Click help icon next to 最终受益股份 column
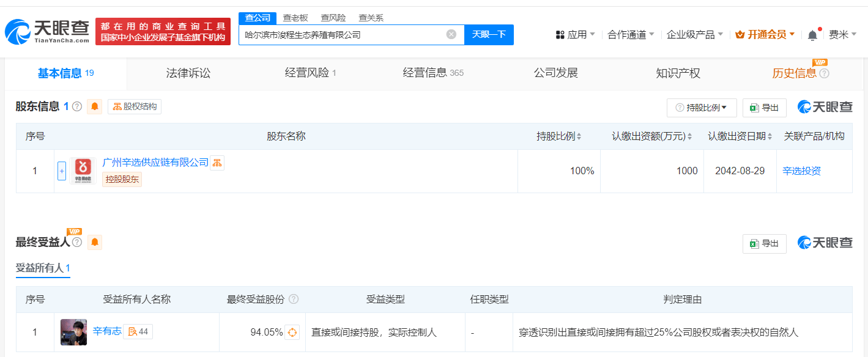 tap(294, 300)
